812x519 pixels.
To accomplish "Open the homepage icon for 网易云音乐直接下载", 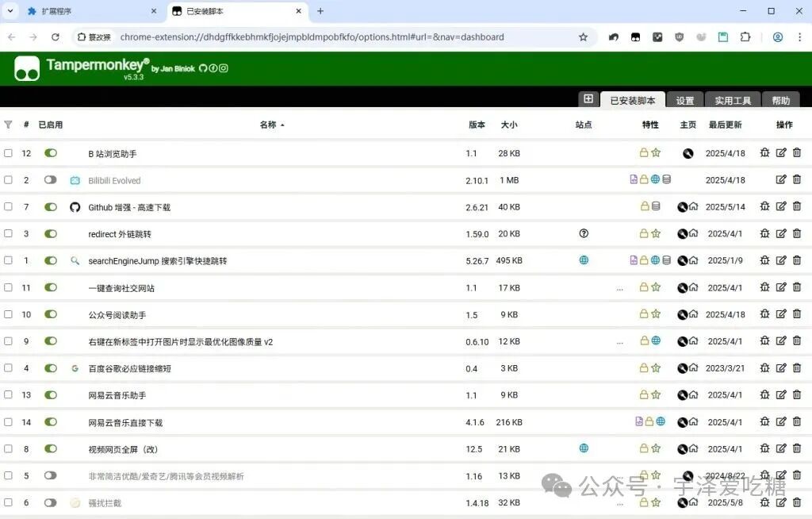I will click(693, 422).
